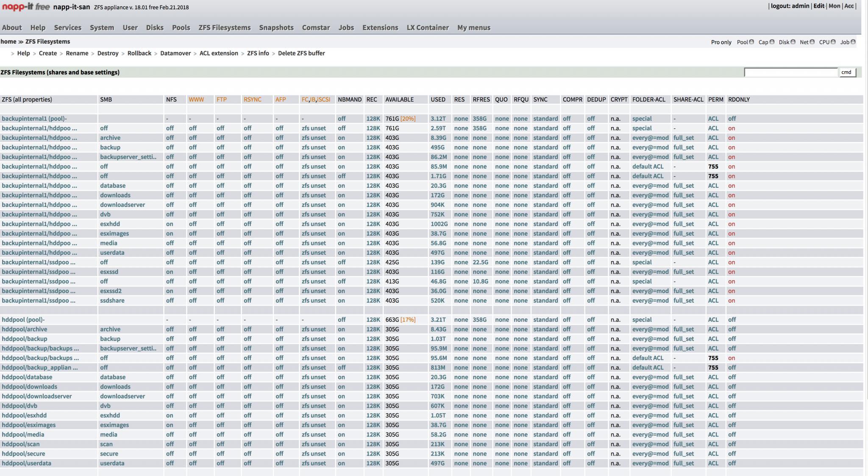Viewport: 868px width, 476px height.
Task: Click the Net status indicator light
Action: point(812,42)
